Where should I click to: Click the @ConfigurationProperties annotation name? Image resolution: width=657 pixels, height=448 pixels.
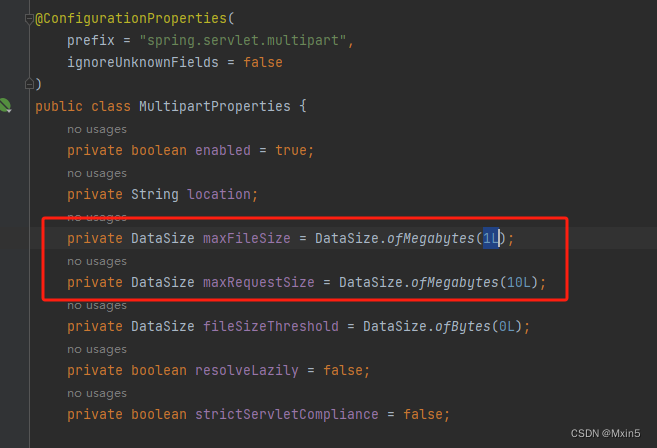pos(131,18)
